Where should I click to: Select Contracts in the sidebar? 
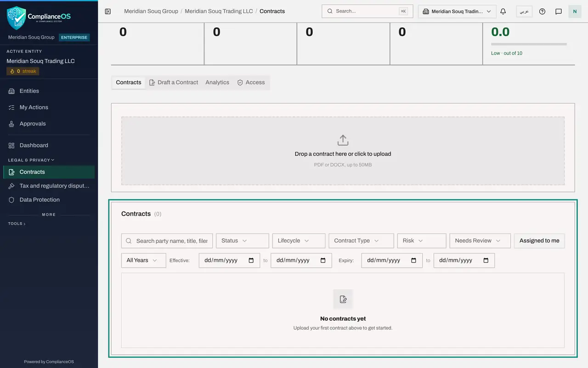click(x=49, y=172)
